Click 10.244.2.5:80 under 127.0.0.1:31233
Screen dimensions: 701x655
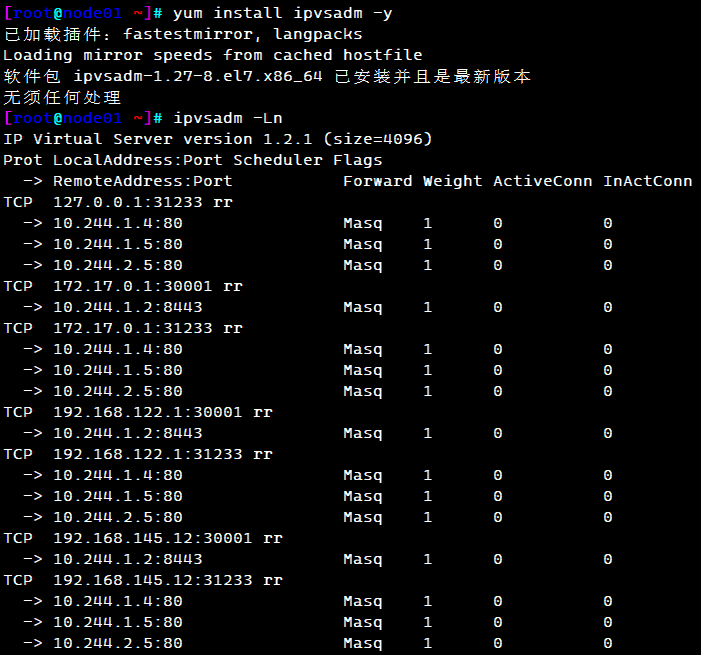click(x=118, y=265)
